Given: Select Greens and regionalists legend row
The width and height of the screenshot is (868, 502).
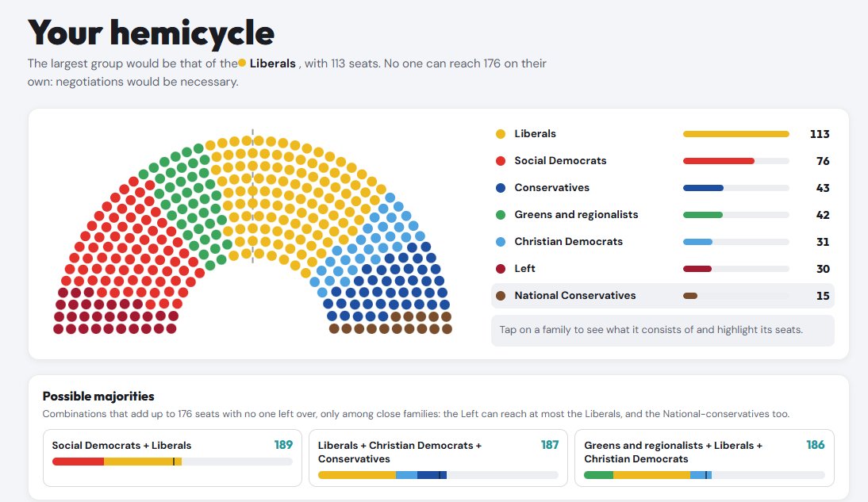Looking at the screenshot, I should 663,215.
